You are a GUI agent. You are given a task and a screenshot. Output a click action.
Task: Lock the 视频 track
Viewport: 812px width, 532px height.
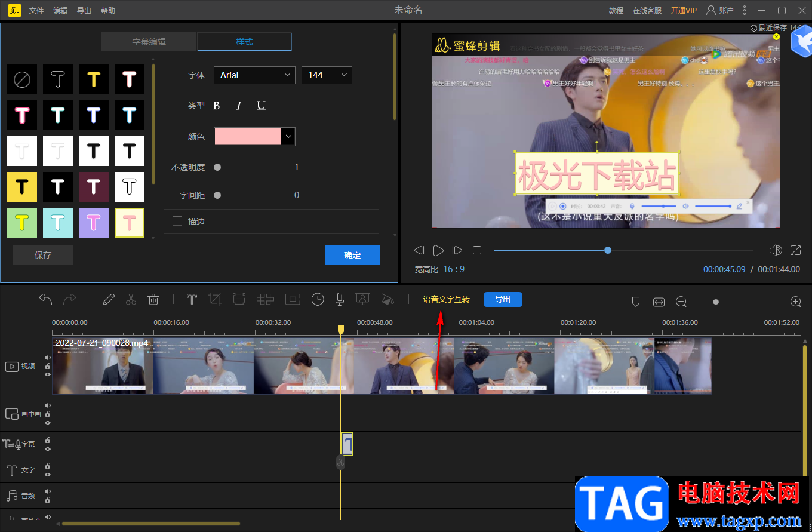(x=48, y=366)
